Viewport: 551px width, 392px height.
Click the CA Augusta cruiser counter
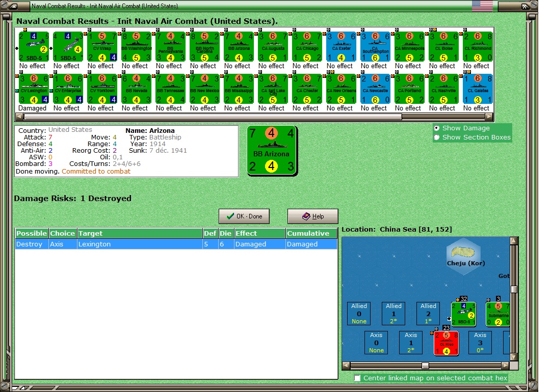pos(272,47)
